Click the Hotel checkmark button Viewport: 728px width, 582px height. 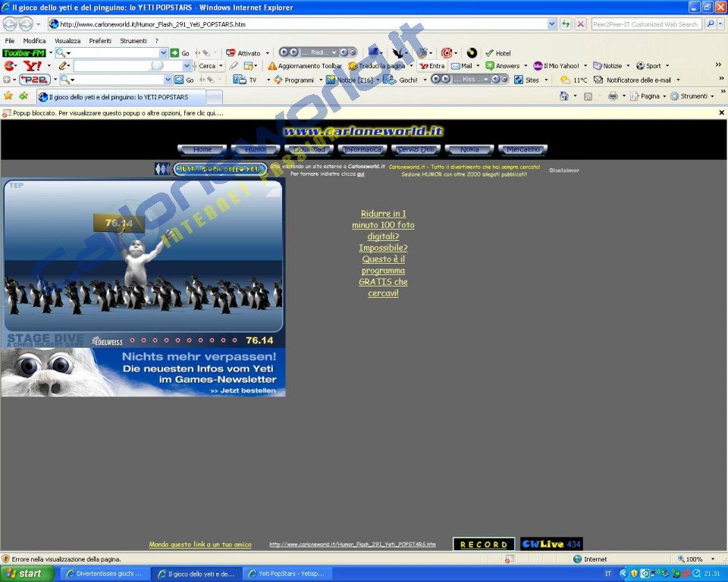pos(498,53)
